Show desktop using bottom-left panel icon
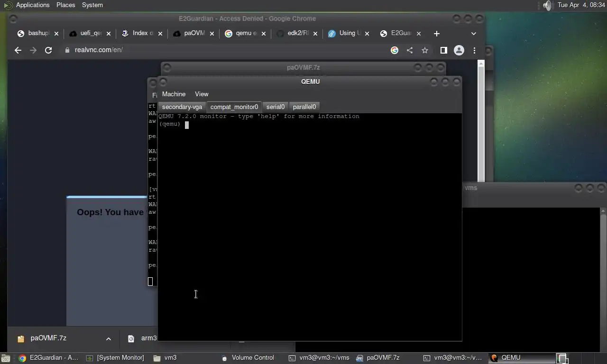This screenshot has width=607, height=364. (x=5, y=358)
